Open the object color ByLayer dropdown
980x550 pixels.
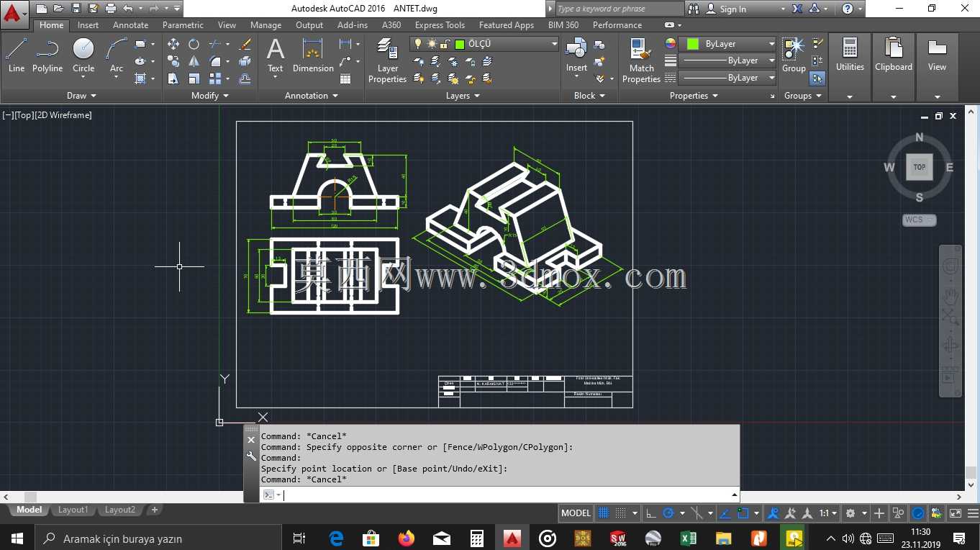point(727,44)
